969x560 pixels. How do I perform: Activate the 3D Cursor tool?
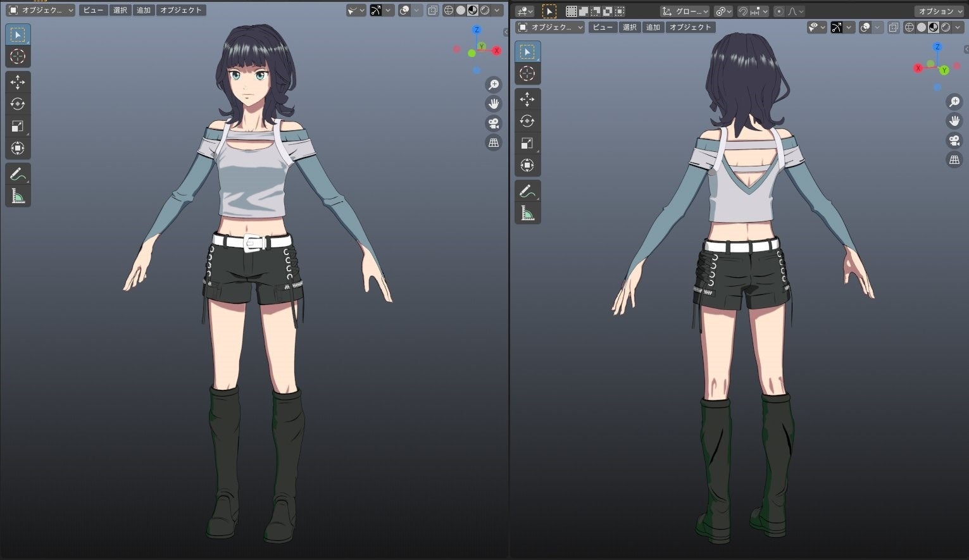[18, 56]
